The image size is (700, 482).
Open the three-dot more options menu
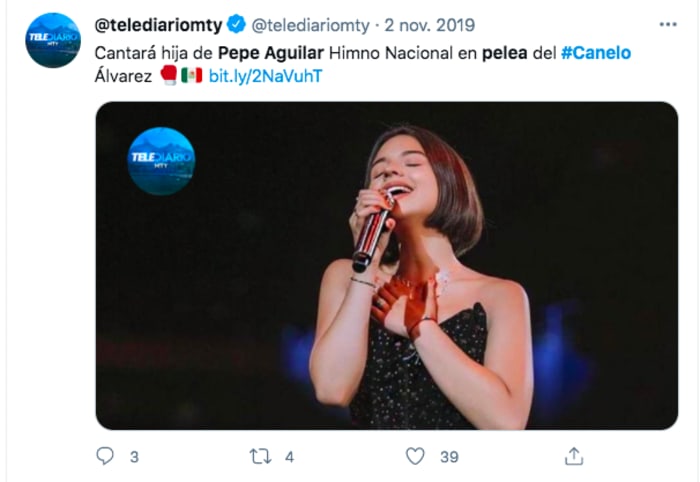tap(667, 22)
